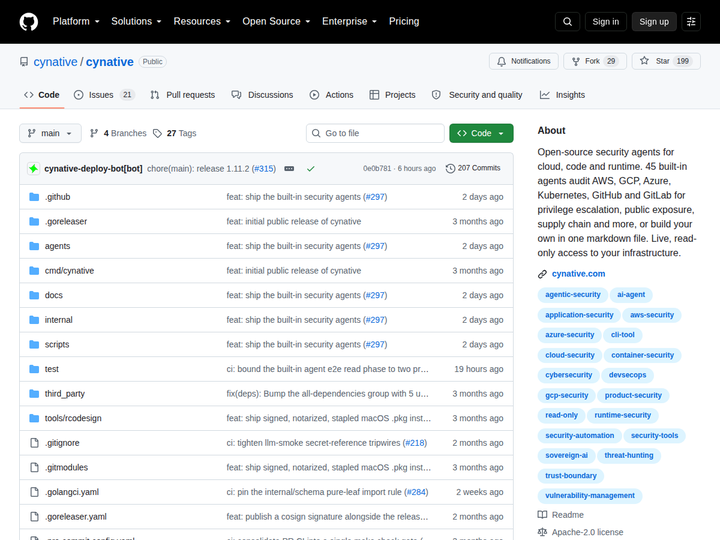Click the Sign up button

(654, 22)
